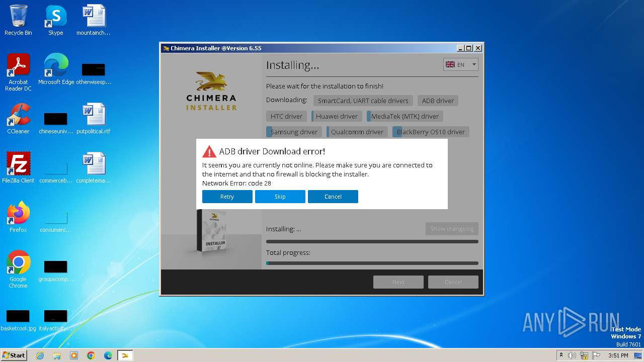Click the Huawei driver tag
644x362 pixels.
point(337,116)
